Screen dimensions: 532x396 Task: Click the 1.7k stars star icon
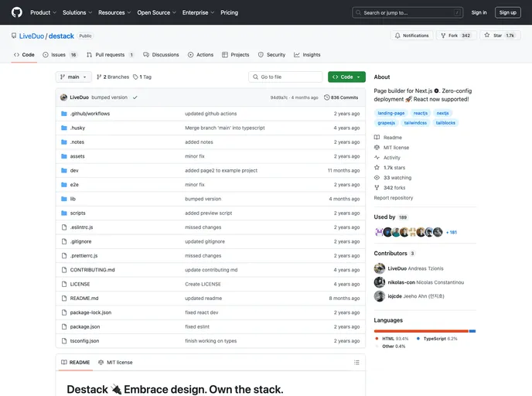pos(377,168)
